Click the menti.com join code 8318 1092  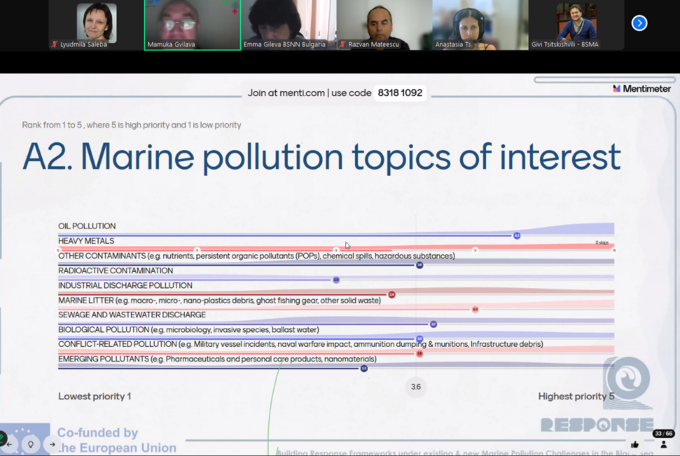399,93
